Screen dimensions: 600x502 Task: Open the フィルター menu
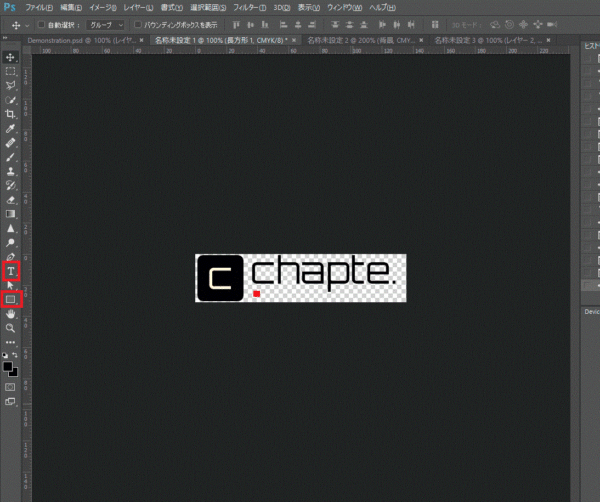249,8
